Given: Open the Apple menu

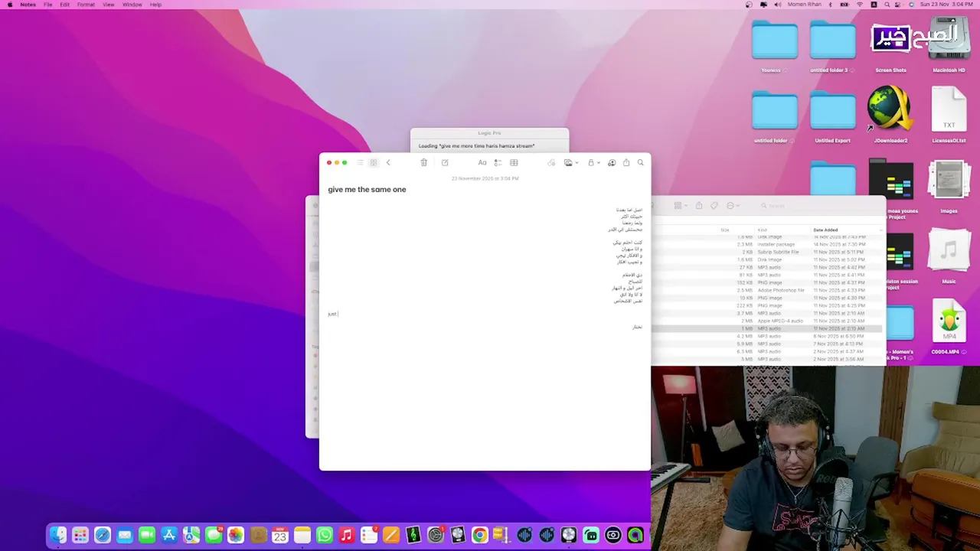Looking at the screenshot, I should (x=9, y=5).
